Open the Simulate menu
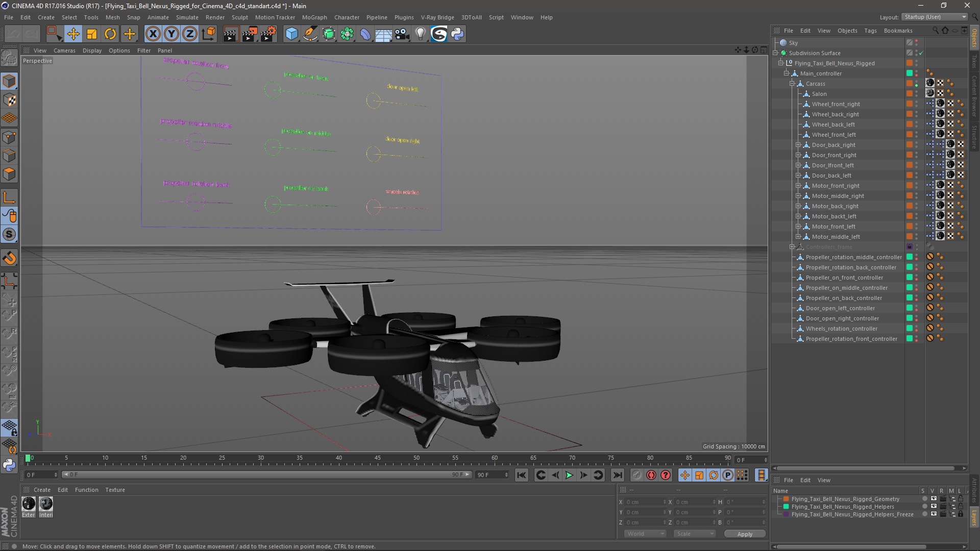The height and width of the screenshot is (551, 980). (187, 17)
